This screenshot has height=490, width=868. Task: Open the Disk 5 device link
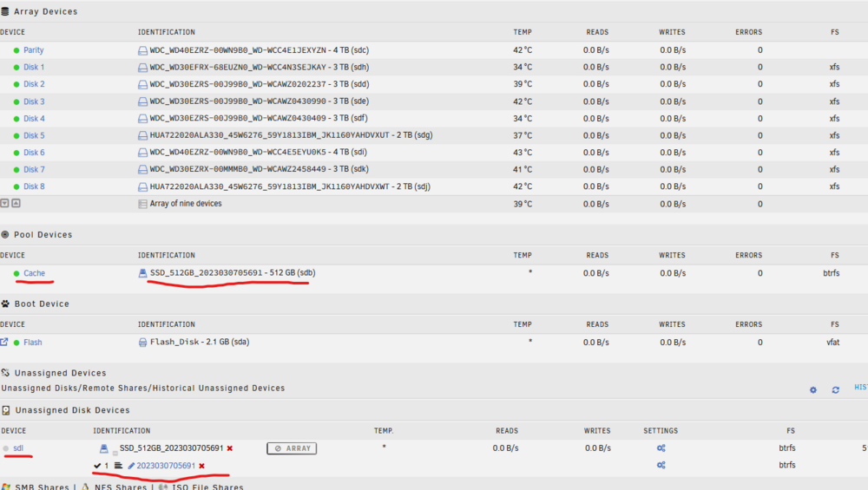point(35,135)
